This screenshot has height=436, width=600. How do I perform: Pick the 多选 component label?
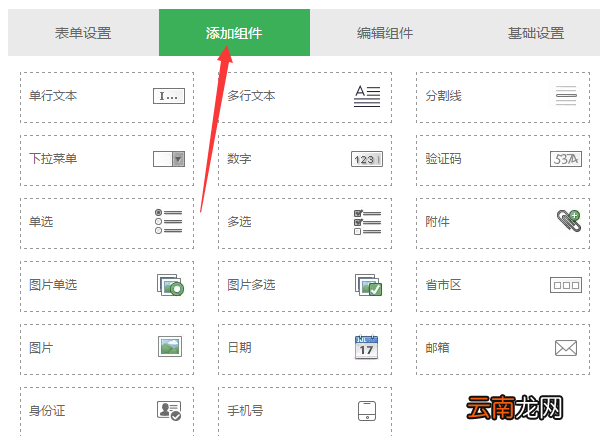[240, 222]
